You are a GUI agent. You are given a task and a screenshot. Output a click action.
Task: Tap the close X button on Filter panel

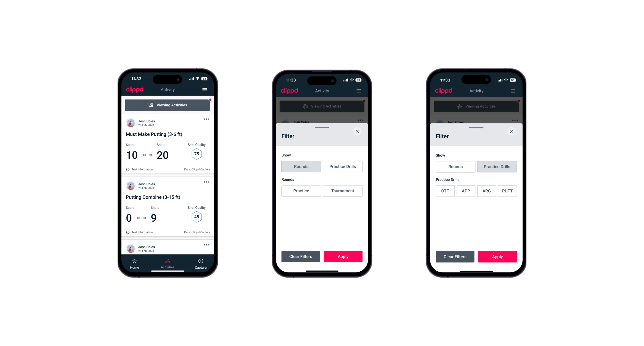coord(358,131)
